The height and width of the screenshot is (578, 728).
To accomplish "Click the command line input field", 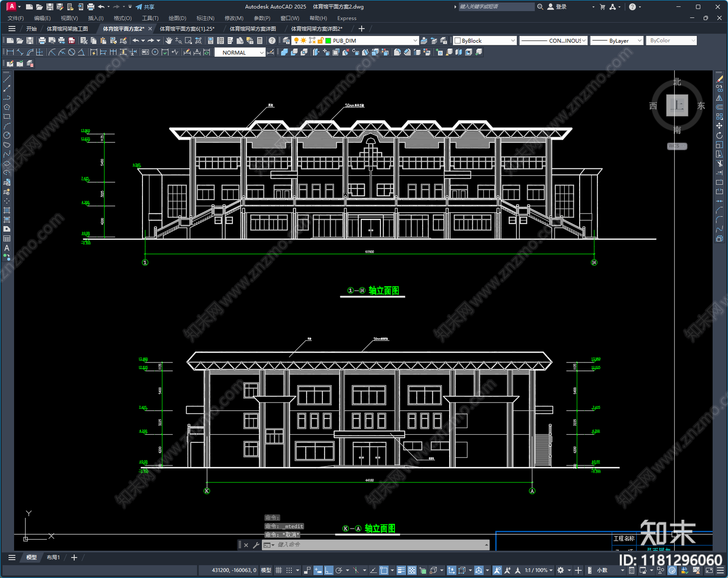I will click(380, 545).
